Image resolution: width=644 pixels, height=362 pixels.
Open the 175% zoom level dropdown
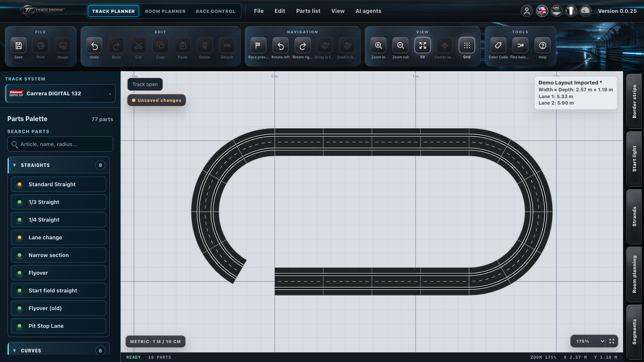point(588,341)
